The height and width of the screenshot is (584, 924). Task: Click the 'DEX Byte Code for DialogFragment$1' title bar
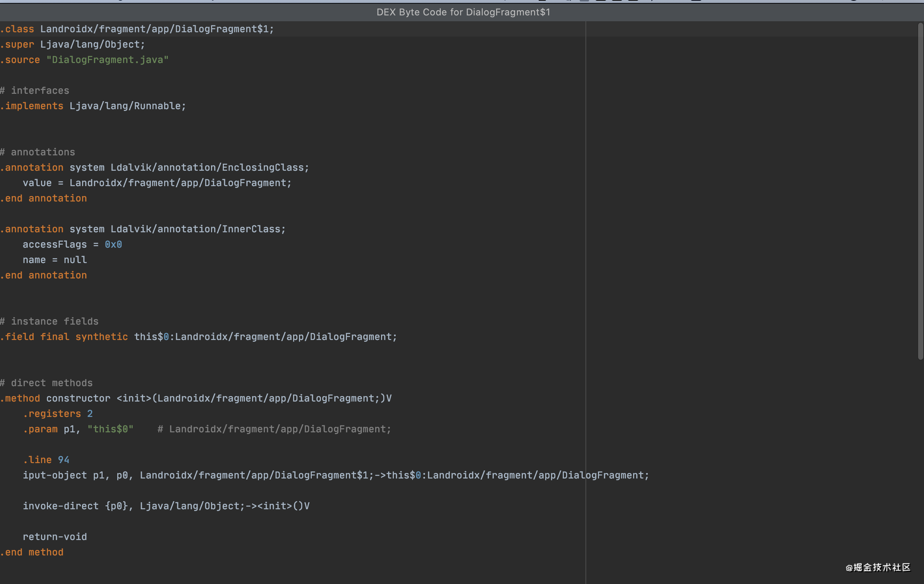pos(463,12)
